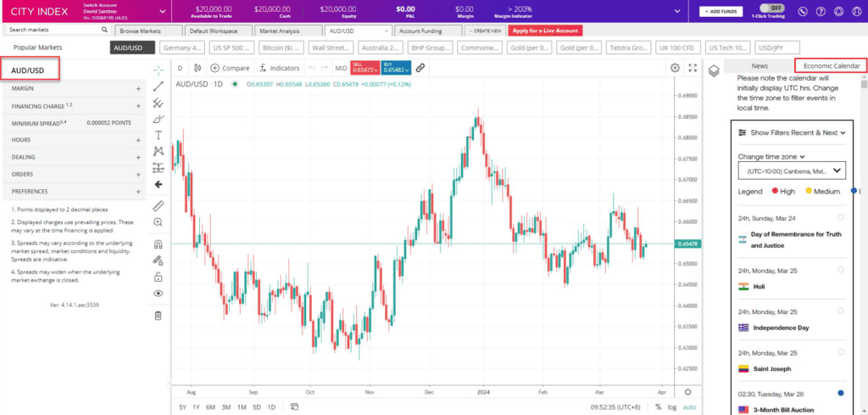Switch to the Browse Markets tab

pyautogui.click(x=149, y=31)
